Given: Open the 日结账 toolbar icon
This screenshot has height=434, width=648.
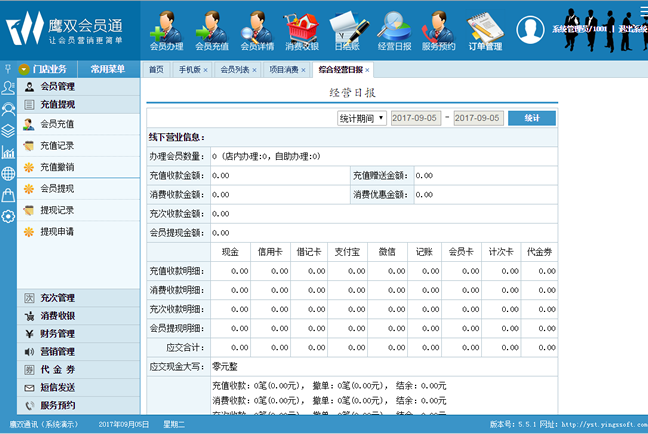Looking at the screenshot, I should coord(346,30).
